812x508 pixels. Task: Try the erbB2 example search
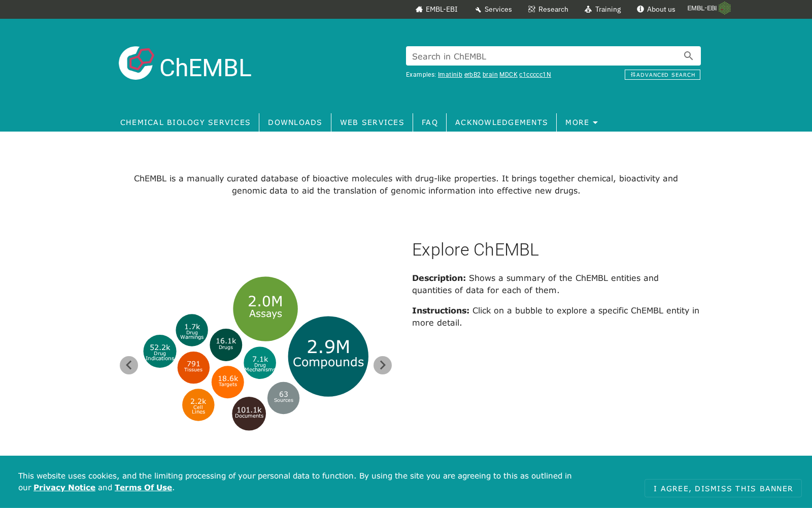[472, 75]
